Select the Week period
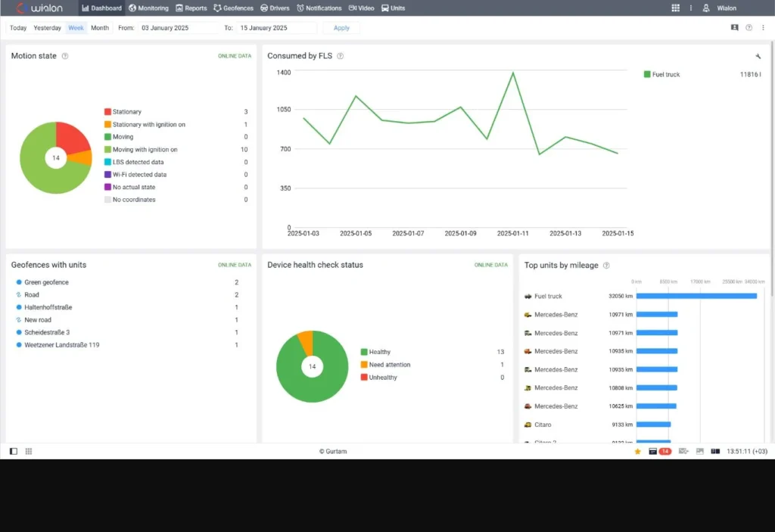The width and height of the screenshot is (775, 532). [76, 28]
